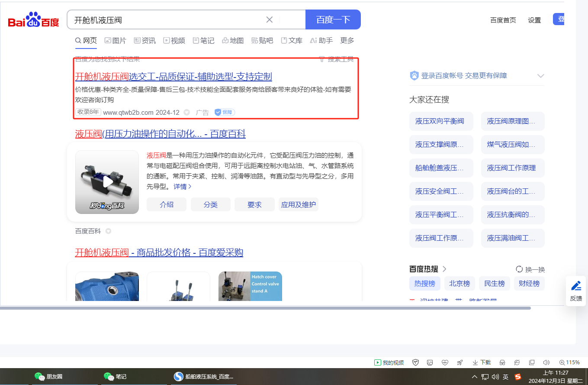Open the 搜索工具 filter
The image size is (588, 385).
[x=337, y=59]
